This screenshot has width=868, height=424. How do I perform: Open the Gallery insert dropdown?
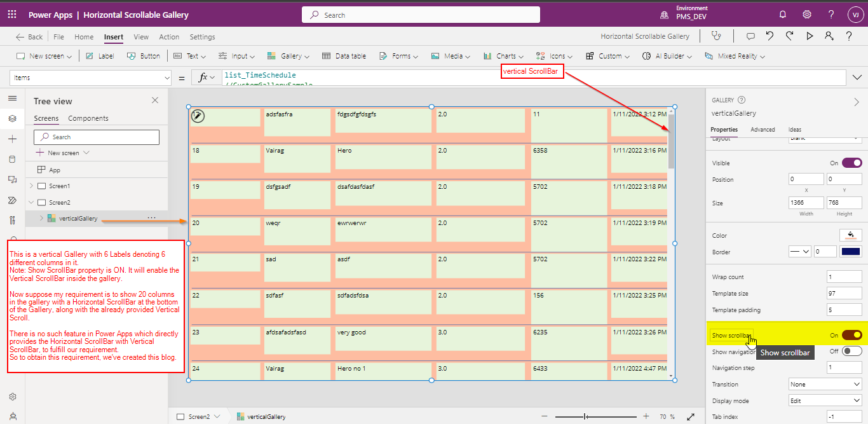click(288, 56)
